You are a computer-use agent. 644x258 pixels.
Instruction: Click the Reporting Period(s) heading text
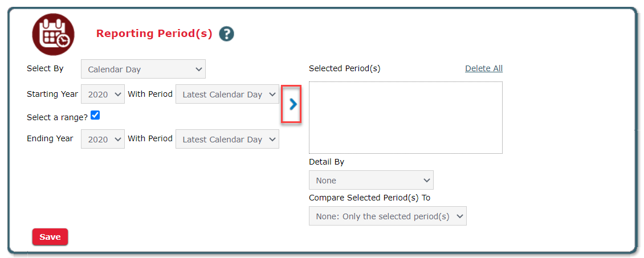(x=154, y=34)
